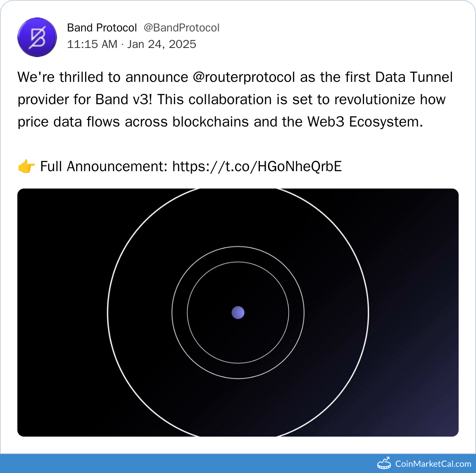Click the purple dot in image center
This screenshot has width=476, height=473.
pyautogui.click(x=238, y=313)
